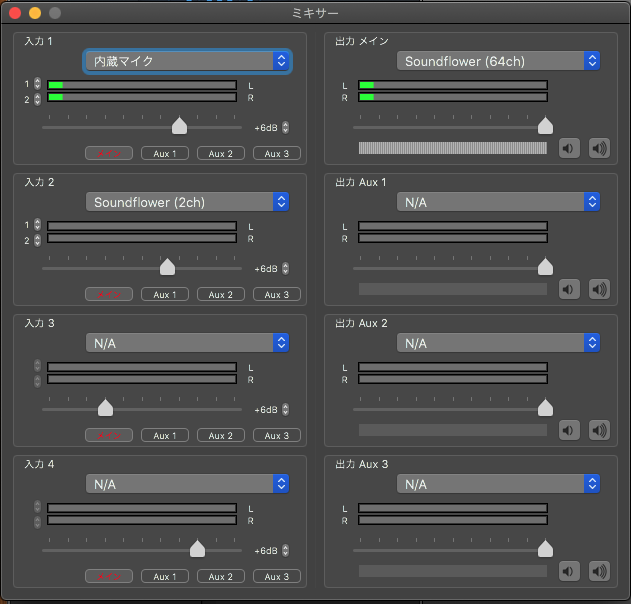The image size is (631, 604).
Task: Toggle the red main route button in 入力 1
Action: [109, 154]
